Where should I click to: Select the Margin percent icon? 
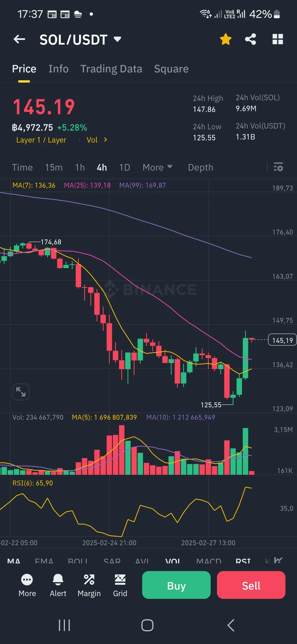pos(89,579)
